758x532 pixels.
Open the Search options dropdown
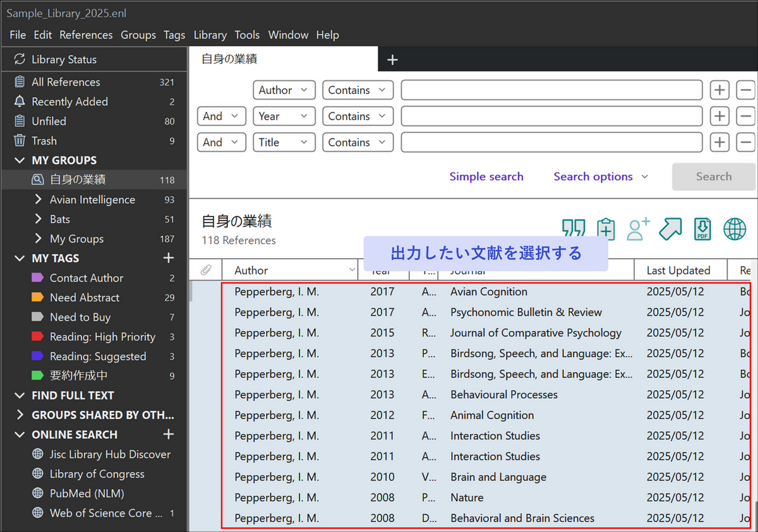click(x=601, y=177)
